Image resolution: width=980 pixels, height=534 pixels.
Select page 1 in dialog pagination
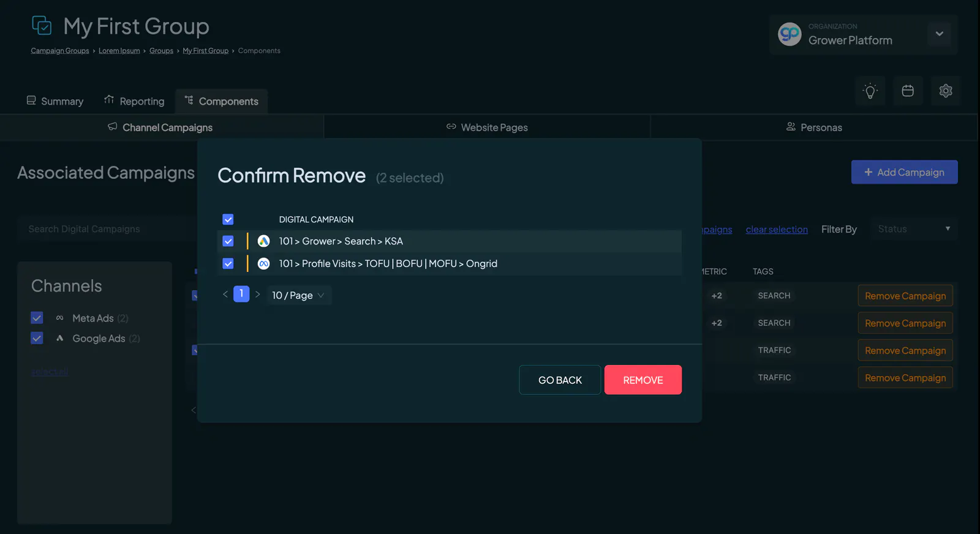241,294
